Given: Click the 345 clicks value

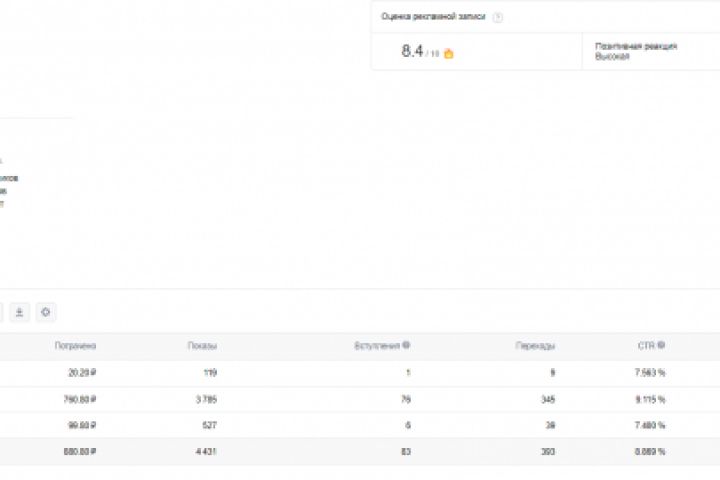Looking at the screenshot, I should (547, 398).
